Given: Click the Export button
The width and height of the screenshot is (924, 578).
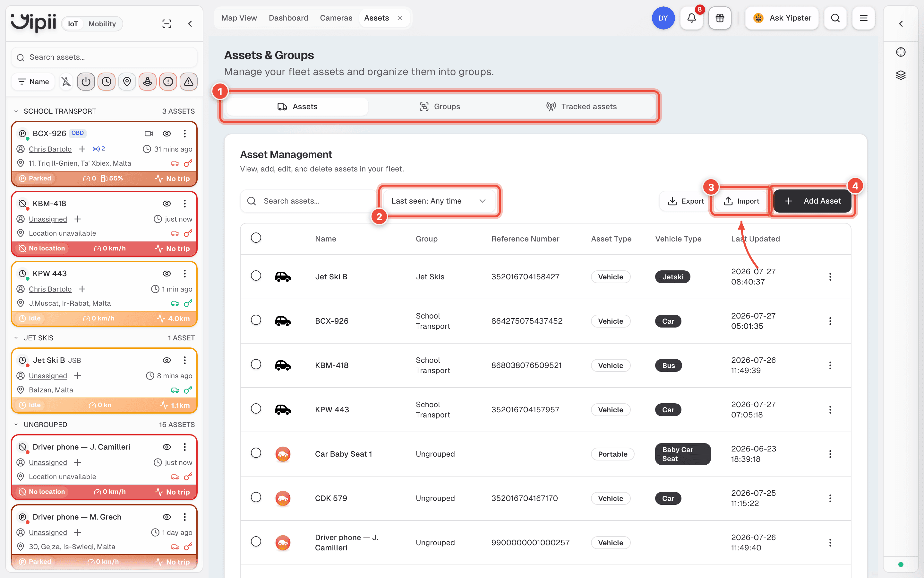Looking at the screenshot, I should click(685, 201).
